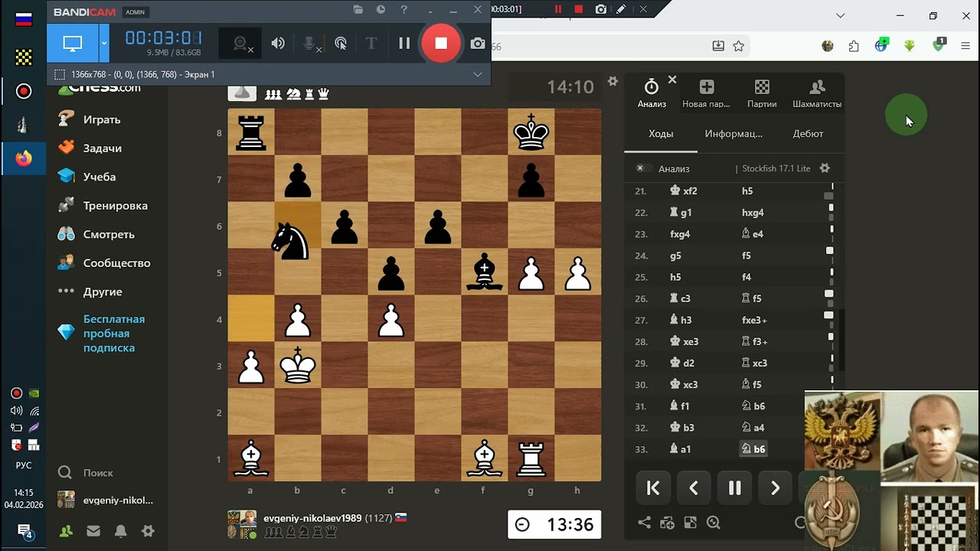Open game review magnifier icon

(x=714, y=523)
